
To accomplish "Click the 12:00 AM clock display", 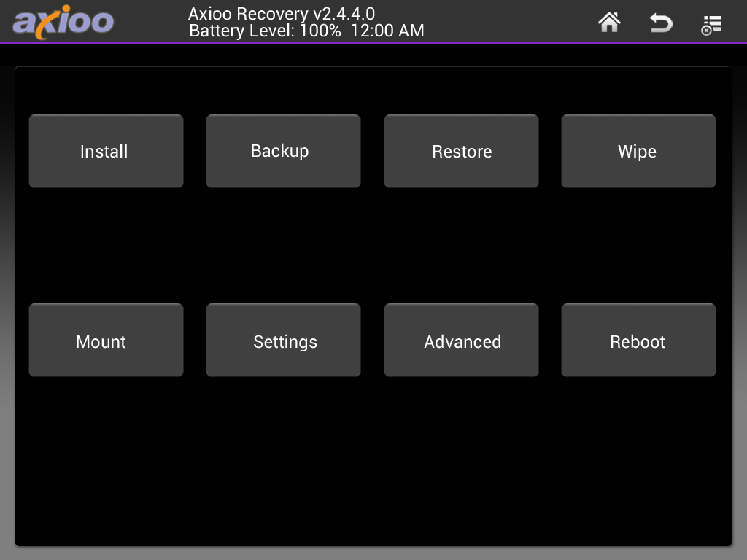I will tap(387, 31).
